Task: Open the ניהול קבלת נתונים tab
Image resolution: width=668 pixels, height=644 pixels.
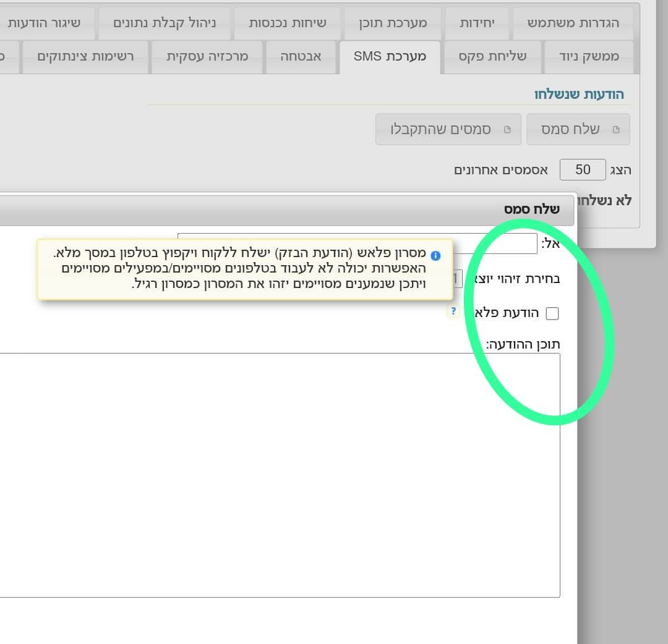Action: (165, 23)
